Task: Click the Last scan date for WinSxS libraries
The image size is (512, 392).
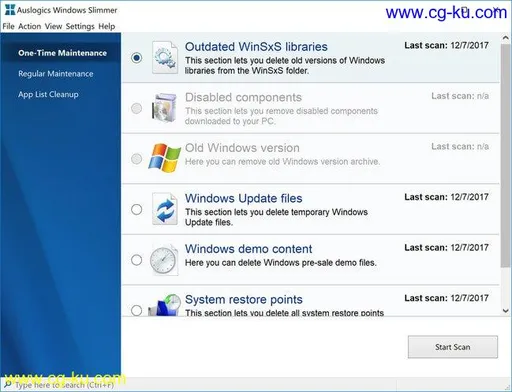Action: click(x=446, y=45)
